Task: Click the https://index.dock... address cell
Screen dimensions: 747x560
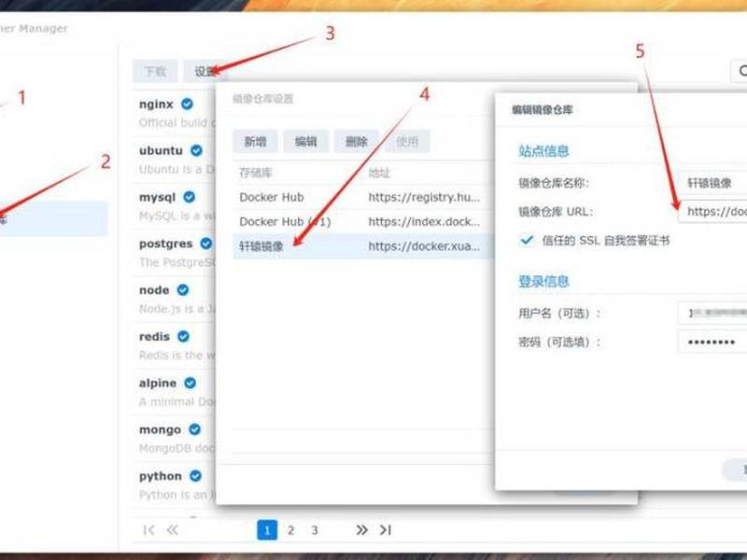Action: point(424,221)
